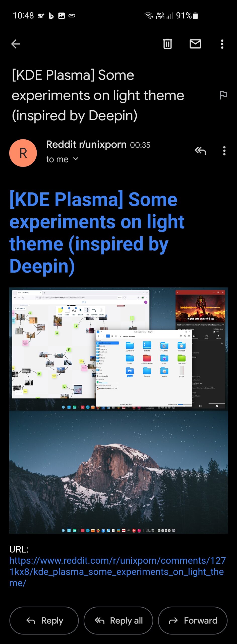The image size is (237, 644).
Task: Tap the battery indicator in status bar
Action: 196,16
